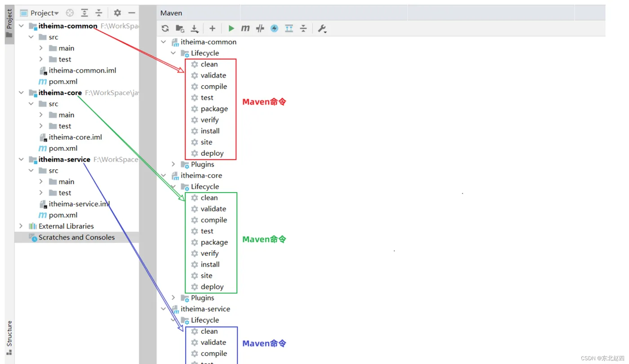Select clean goal under itheima-common Lifecycle
The width and height of the screenshot is (629, 364).
pos(204,64)
